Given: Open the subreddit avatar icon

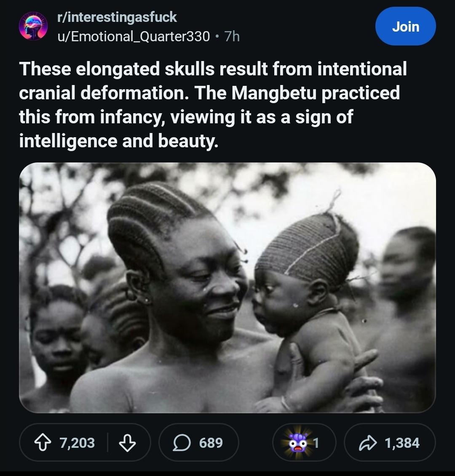Looking at the screenshot, I should tap(33, 26).
